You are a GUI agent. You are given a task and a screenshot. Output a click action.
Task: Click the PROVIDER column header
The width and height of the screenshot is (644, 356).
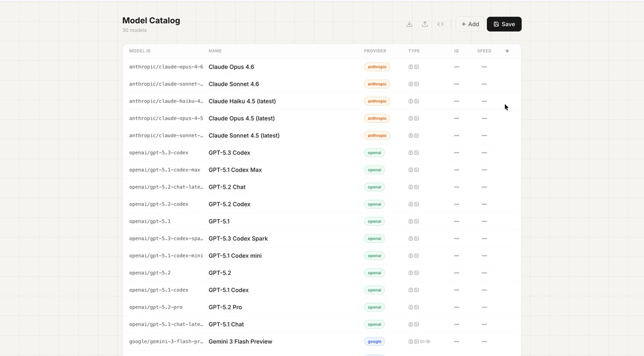coord(375,51)
